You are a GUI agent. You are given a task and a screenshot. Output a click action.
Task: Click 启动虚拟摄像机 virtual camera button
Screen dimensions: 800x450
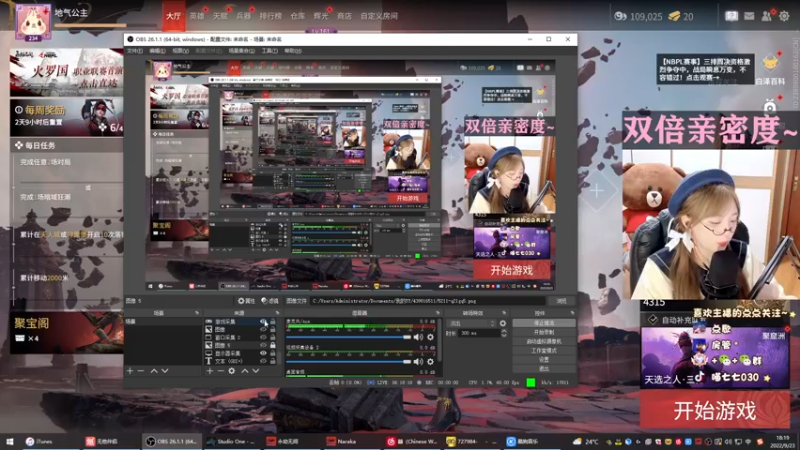point(543,341)
